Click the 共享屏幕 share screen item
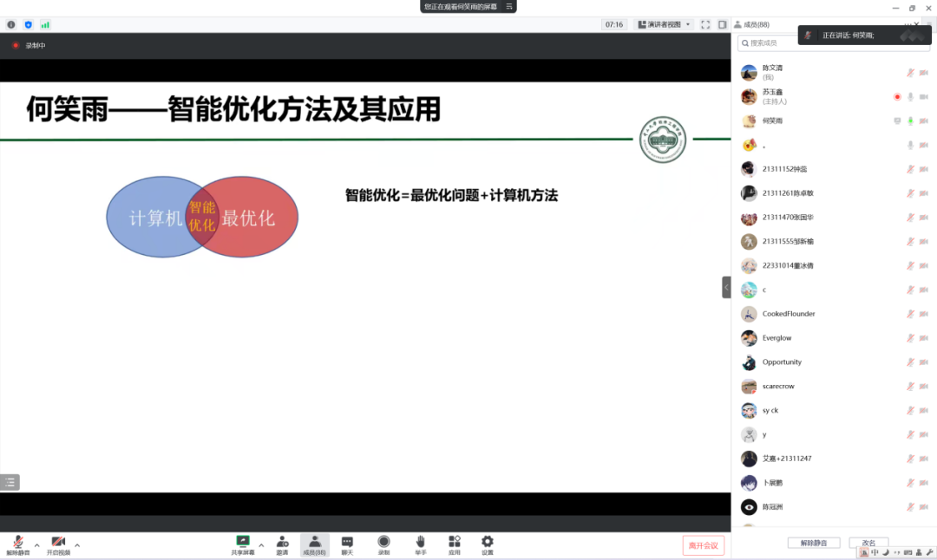This screenshot has width=937, height=560. click(243, 544)
